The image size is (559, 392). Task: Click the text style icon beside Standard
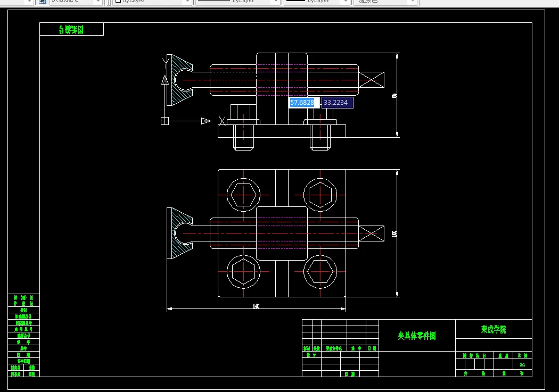(43, 2)
